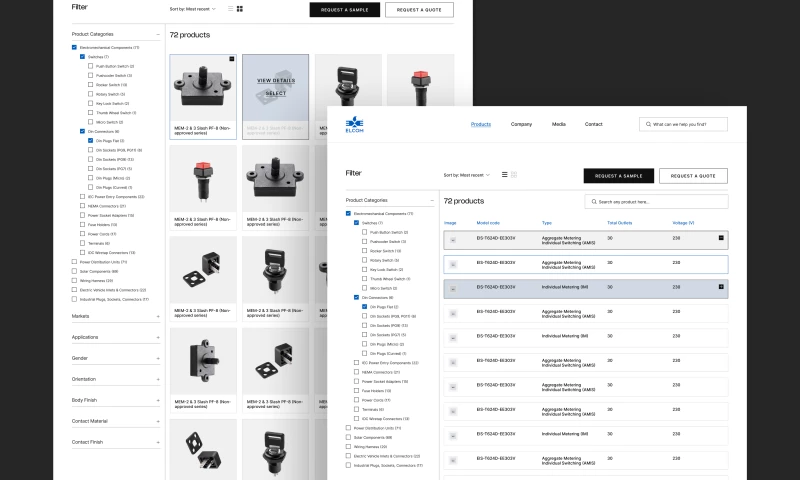
Task: Click image placeholder icon in first table row
Action: (x=453, y=240)
